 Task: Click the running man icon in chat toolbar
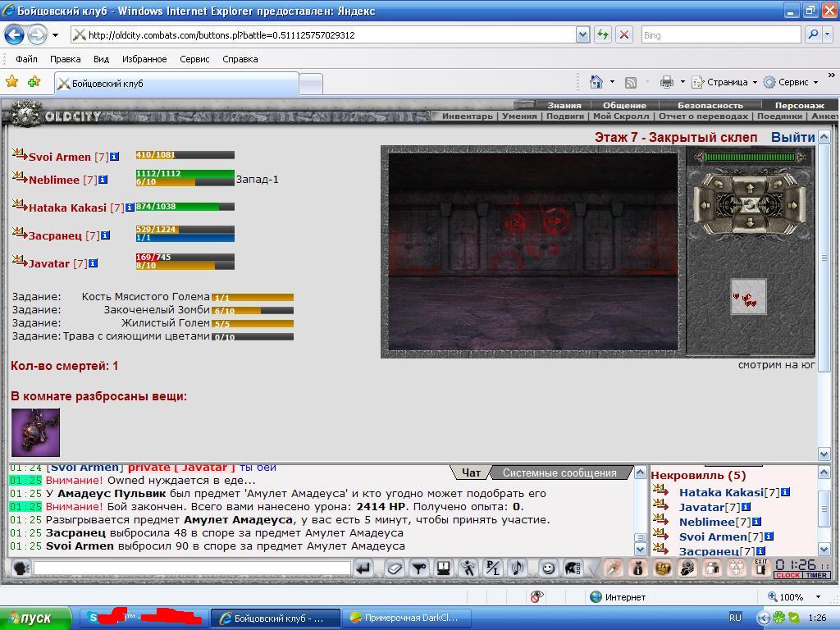pyautogui.click(x=468, y=568)
